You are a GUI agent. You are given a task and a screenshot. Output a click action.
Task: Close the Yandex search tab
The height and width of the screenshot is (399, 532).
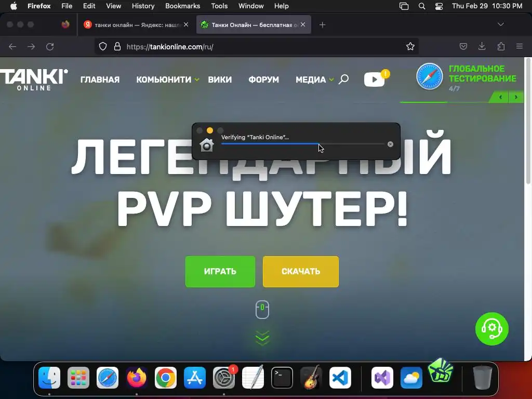point(186,24)
